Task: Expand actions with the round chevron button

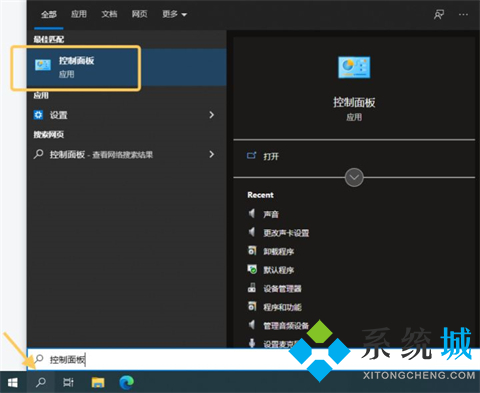Action: (x=354, y=177)
